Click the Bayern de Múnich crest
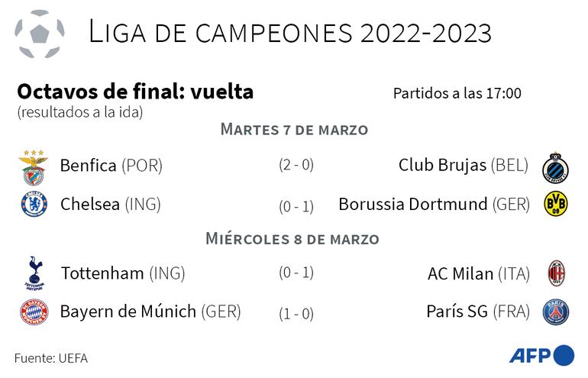This screenshot has width=588, height=378. [34, 312]
